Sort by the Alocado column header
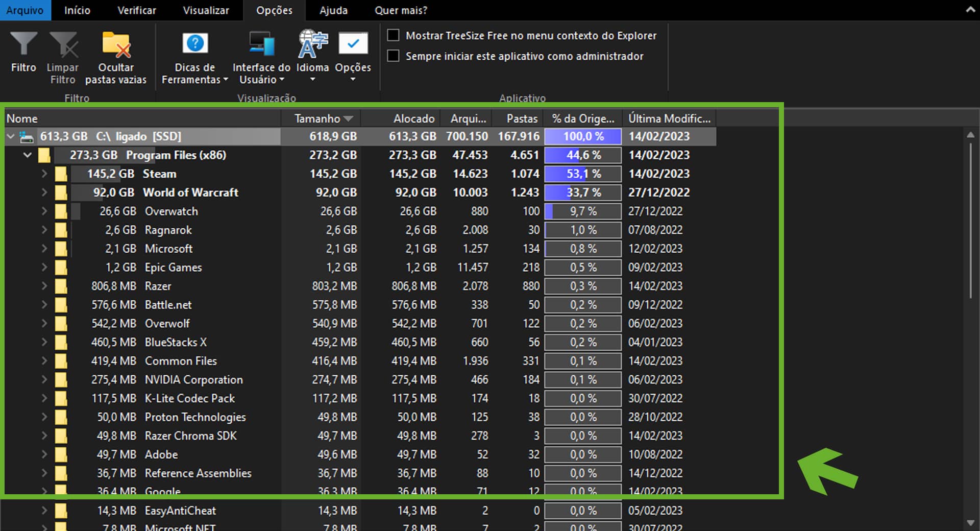This screenshot has width=980, height=531. pyautogui.click(x=401, y=118)
